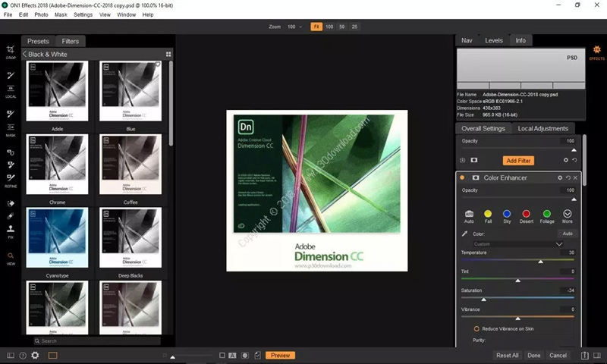Viewport: 607px width, 364px height.
Task: Click the Cancel button
Action: coord(558,355)
